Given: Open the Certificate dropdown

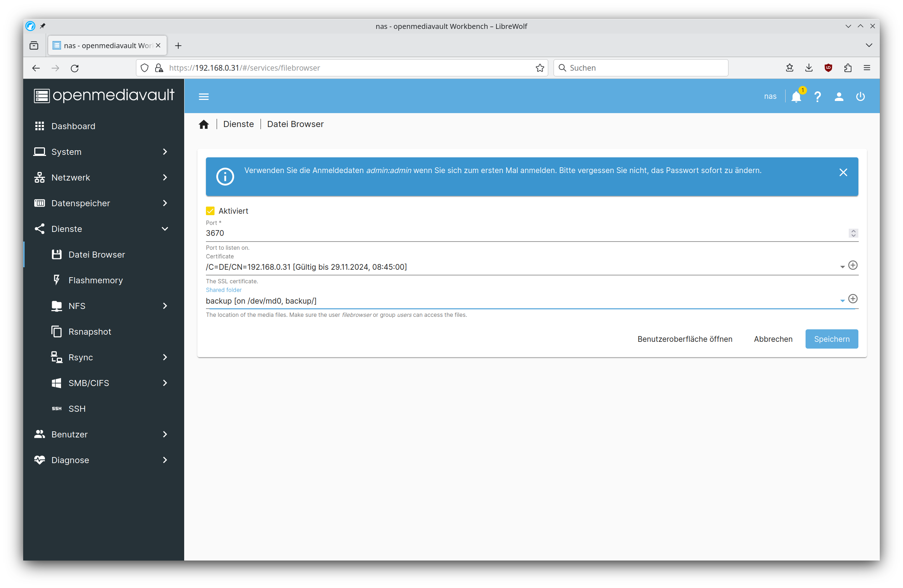Looking at the screenshot, I should 842,267.
